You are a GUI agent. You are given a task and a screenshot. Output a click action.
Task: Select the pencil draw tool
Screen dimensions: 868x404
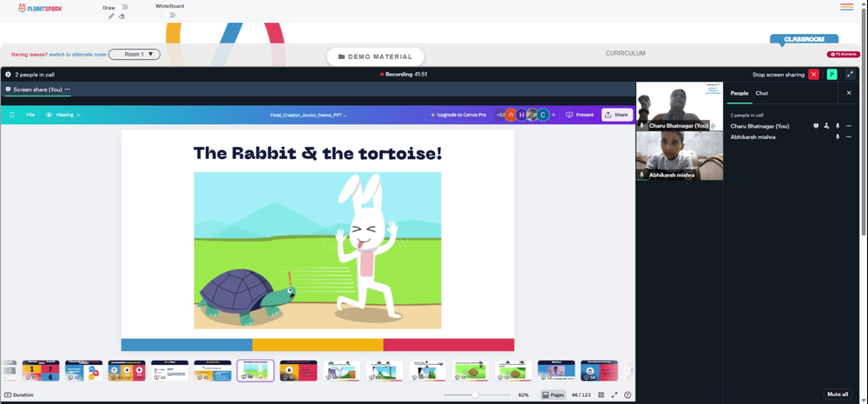coord(111,17)
